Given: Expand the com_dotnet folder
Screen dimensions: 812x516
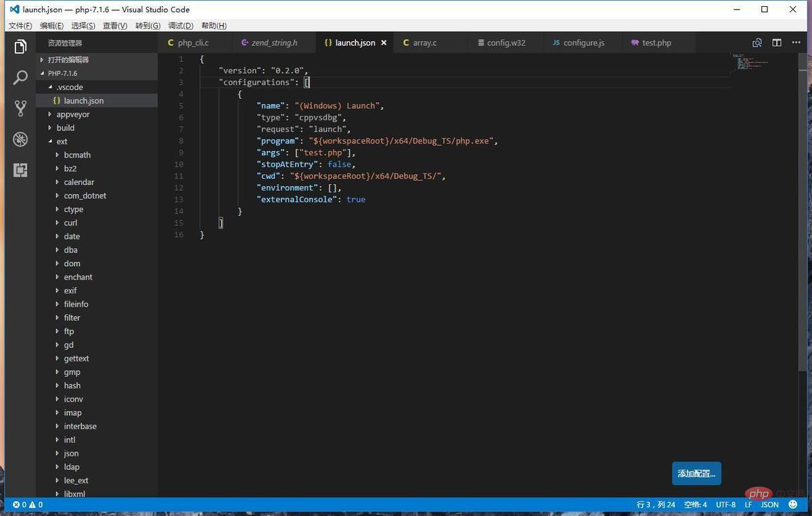Looking at the screenshot, I should pos(97,196).
